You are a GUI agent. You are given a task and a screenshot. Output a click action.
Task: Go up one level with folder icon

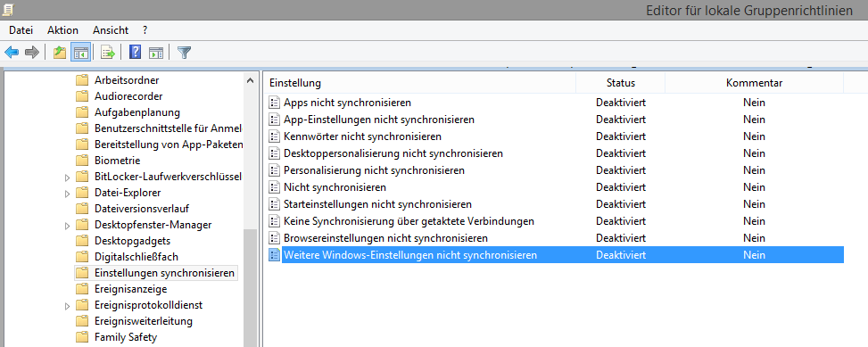coord(59,53)
